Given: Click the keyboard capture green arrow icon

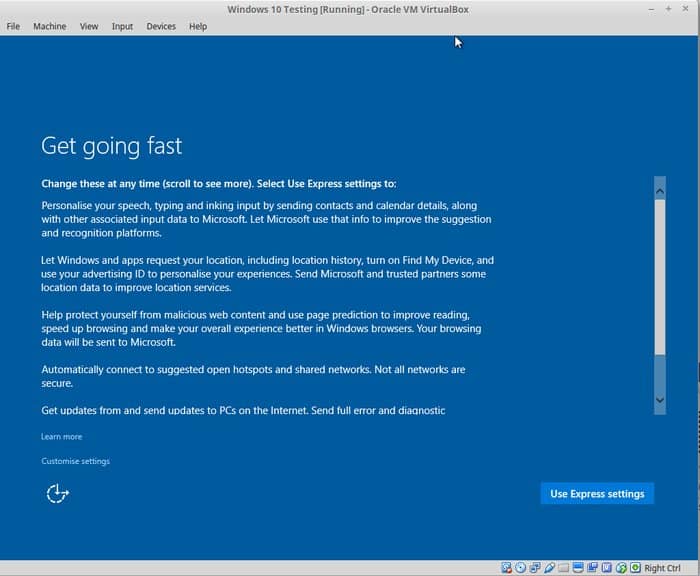Looking at the screenshot, I should [635, 568].
